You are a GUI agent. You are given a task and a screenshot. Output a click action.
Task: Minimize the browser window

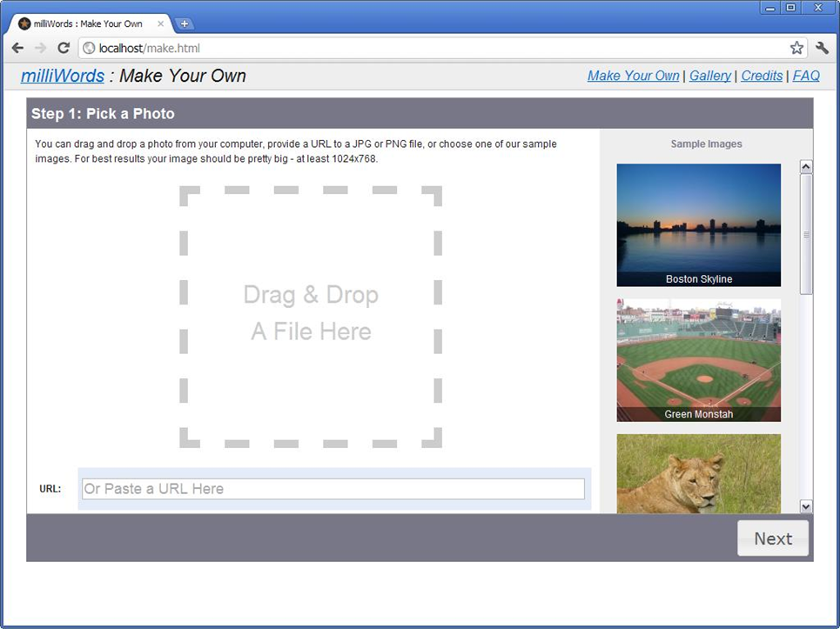coord(770,8)
